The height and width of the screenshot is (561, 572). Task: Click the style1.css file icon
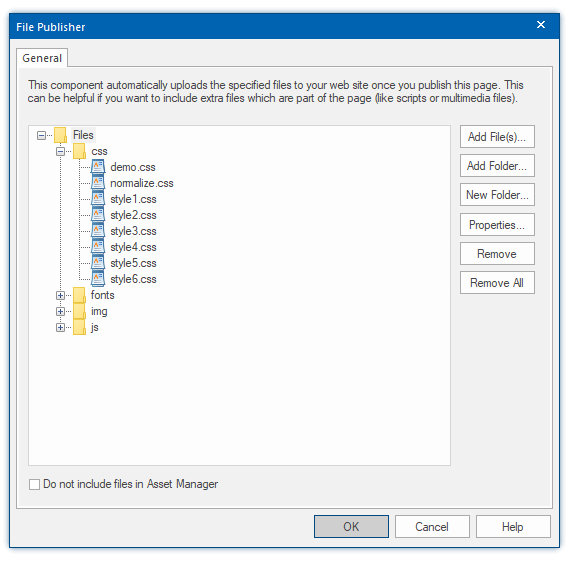(98, 199)
